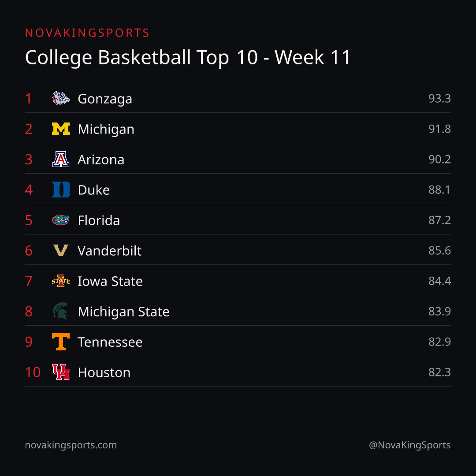This screenshot has width=476, height=476.
Task: Select the Gonzaga team name
Action: click(x=105, y=99)
